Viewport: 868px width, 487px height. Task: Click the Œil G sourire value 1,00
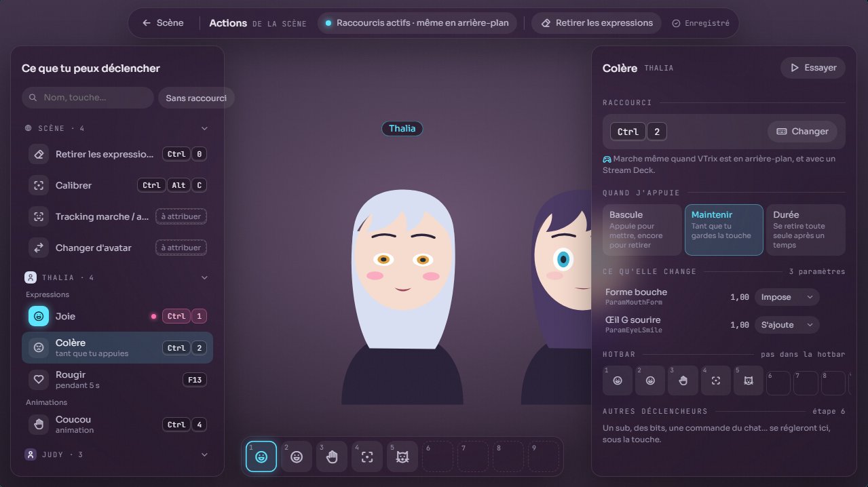(740, 325)
